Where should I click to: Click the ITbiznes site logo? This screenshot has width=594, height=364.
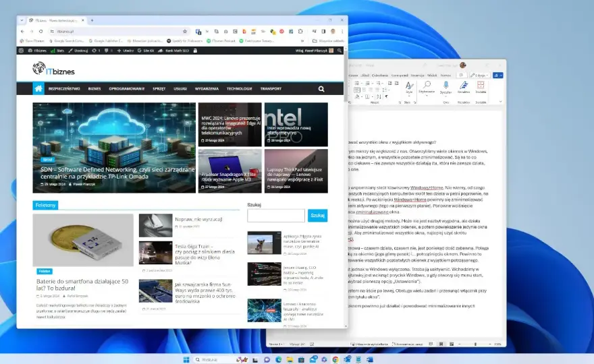[x=53, y=69]
